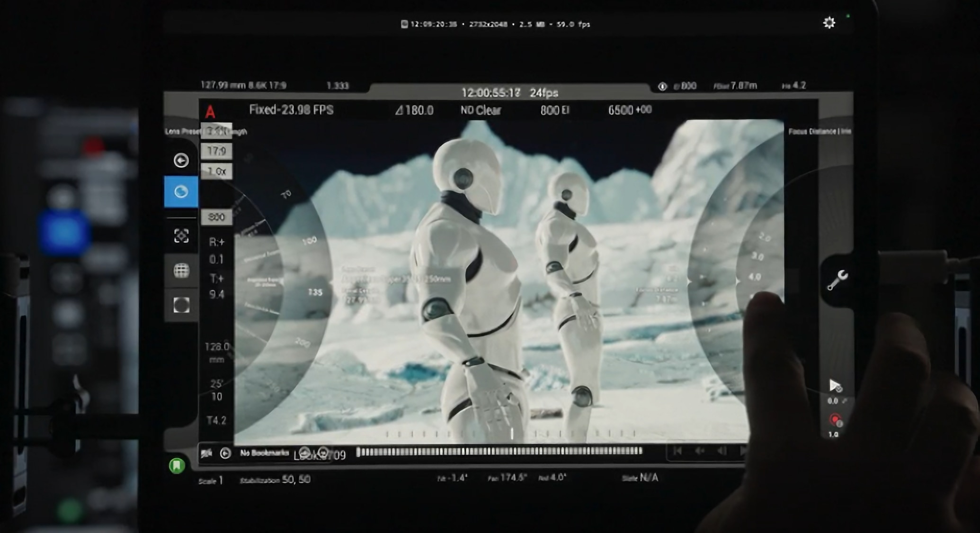Tap the top status bar recording info line
The height and width of the screenshot is (533, 980).
coord(495,24)
